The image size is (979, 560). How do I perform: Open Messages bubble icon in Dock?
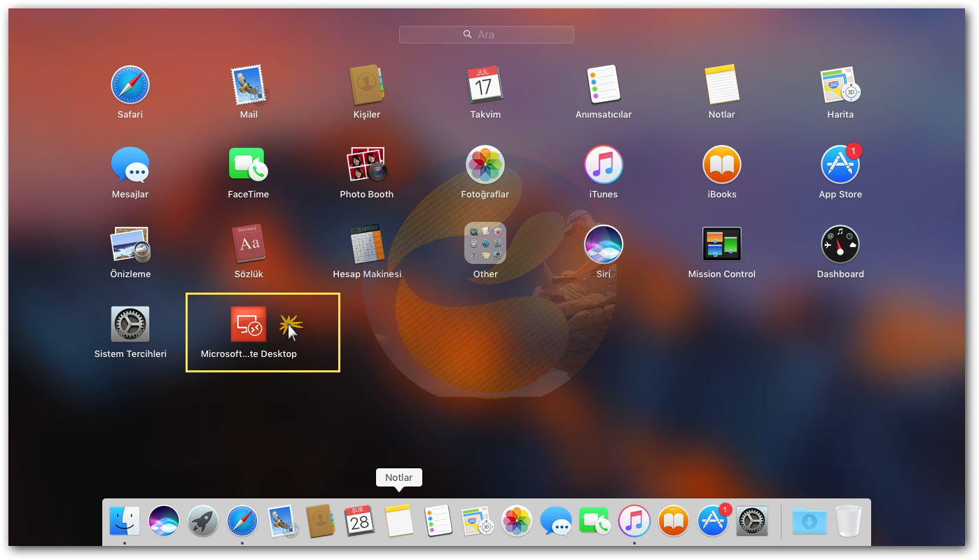click(556, 521)
